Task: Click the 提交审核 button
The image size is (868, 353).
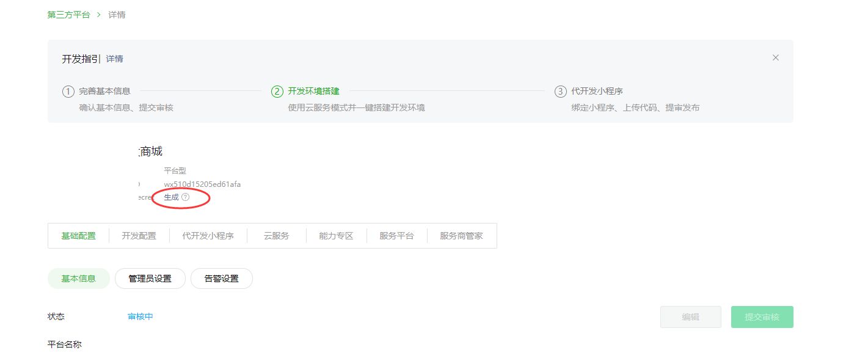Action: click(x=762, y=317)
